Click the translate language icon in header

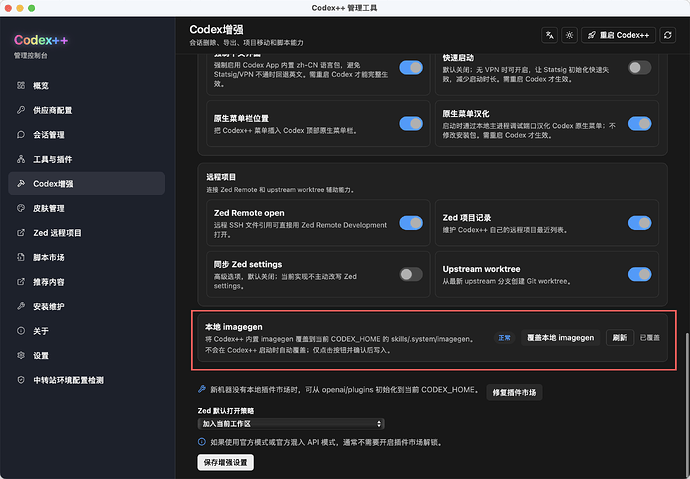pyautogui.click(x=550, y=35)
